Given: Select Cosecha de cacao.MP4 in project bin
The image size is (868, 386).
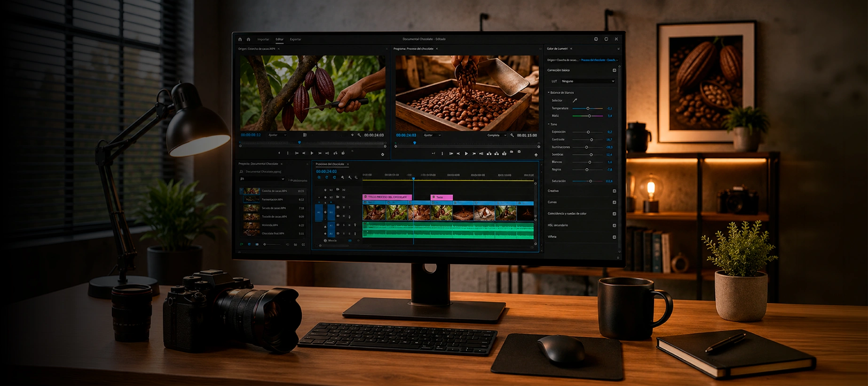Looking at the screenshot, I should [272, 191].
